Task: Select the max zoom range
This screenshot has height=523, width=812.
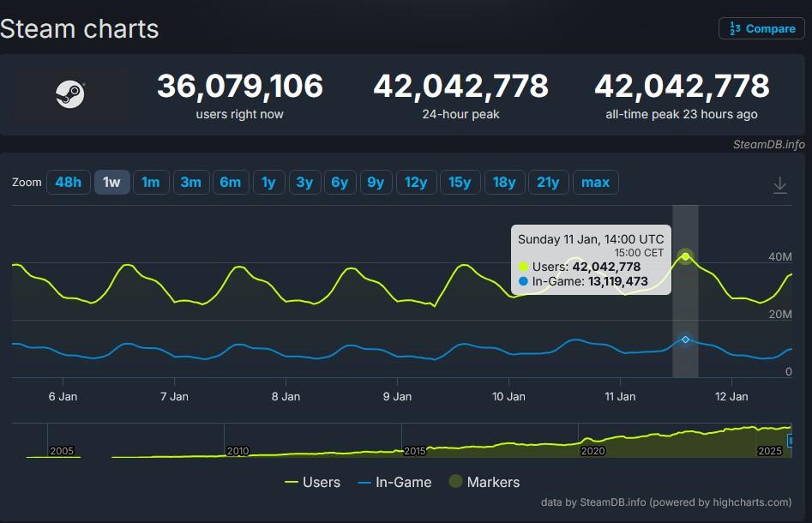Action: [595, 182]
